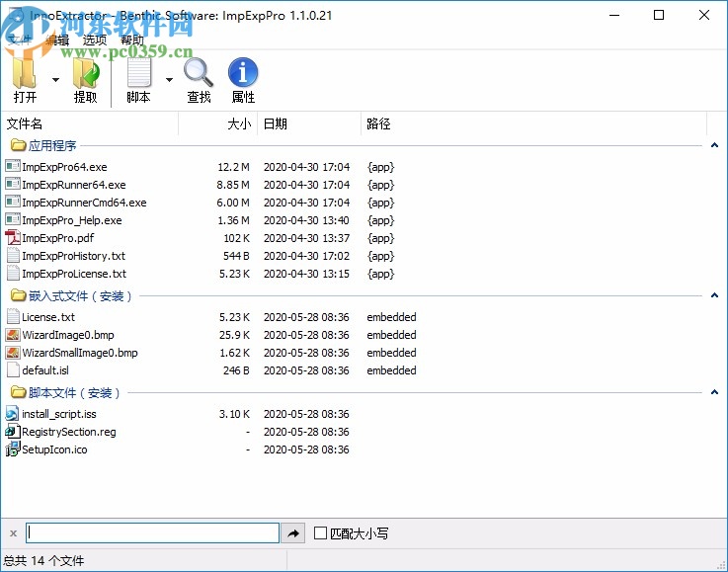The image size is (728, 572).
Task: Click the Script (脚本) toolbar icon
Action: coord(139,73)
